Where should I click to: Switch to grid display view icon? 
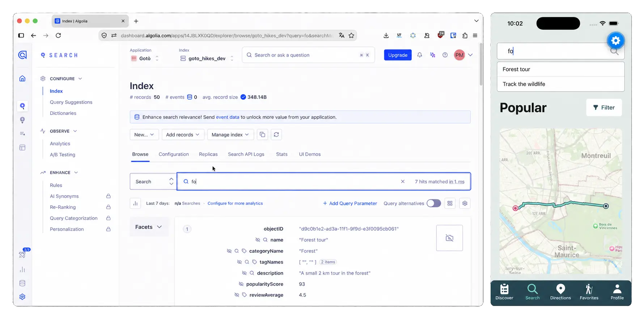coord(450,203)
